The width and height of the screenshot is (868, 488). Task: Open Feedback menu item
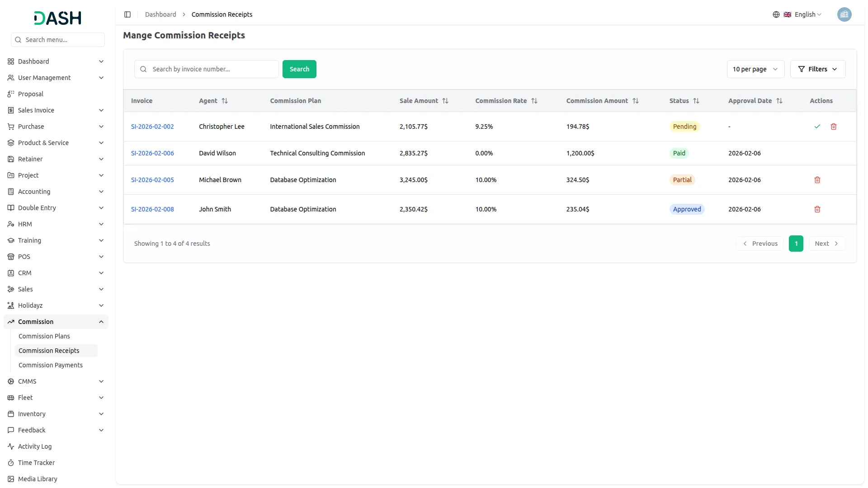(x=56, y=430)
